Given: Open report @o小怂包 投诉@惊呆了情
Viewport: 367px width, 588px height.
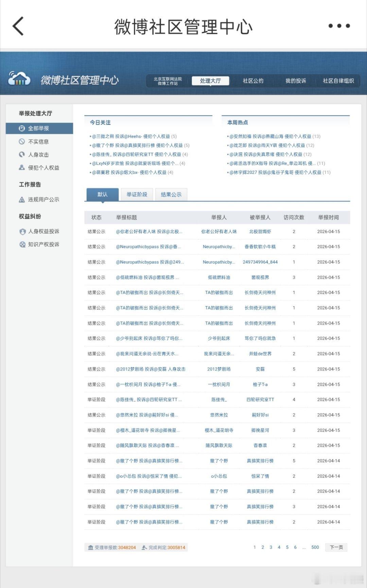Looking at the screenshot, I should (x=149, y=476).
